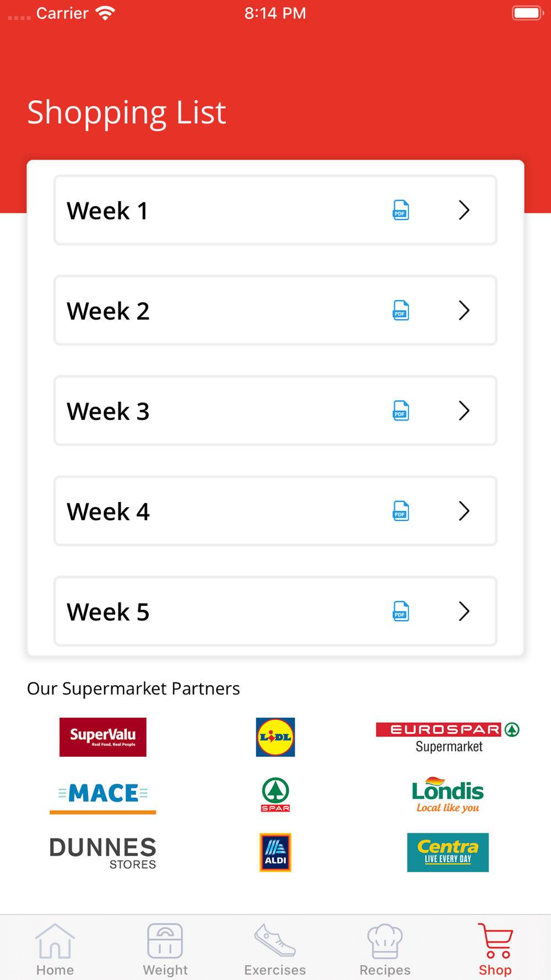Select the Lidl supermarket logo
This screenshot has height=980, width=551.
(x=275, y=737)
